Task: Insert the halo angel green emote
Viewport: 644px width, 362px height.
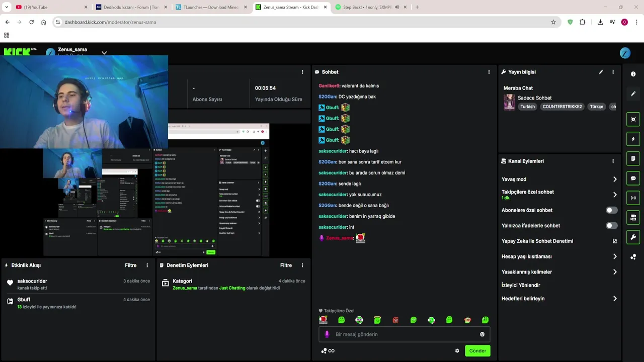Action: pos(377,320)
